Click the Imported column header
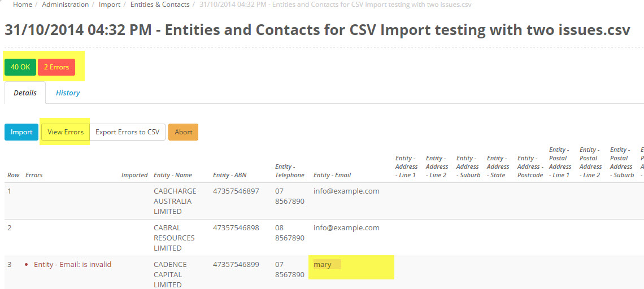 tap(134, 175)
